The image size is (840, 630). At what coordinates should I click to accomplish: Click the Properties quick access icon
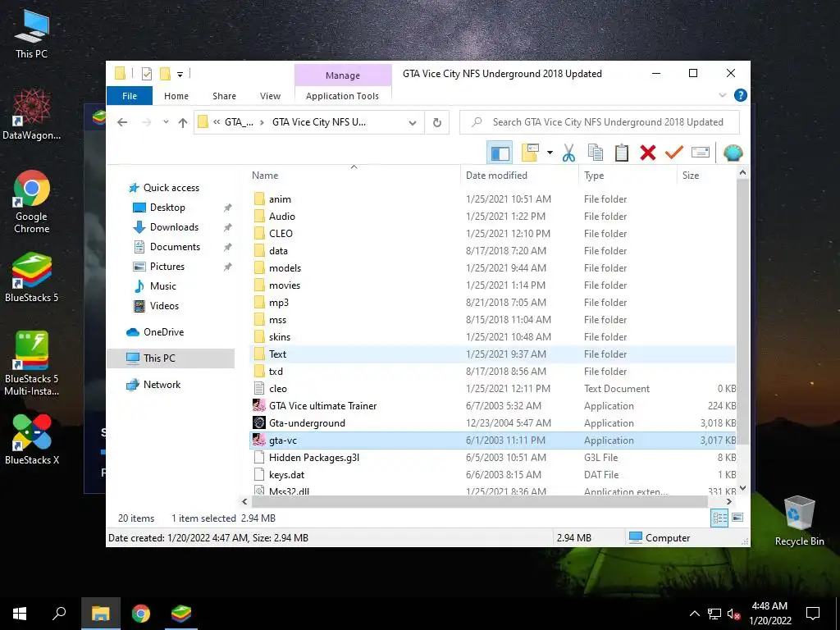(146, 74)
